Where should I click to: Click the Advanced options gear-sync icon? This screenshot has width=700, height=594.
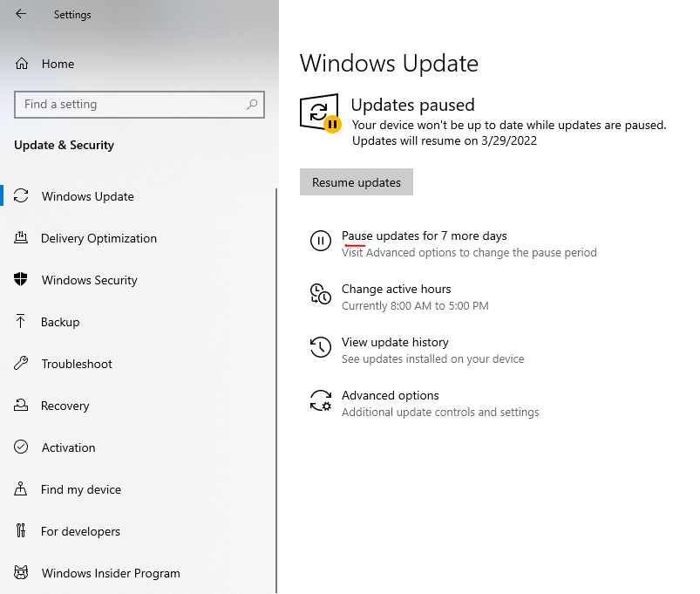pyautogui.click(x=321, y=400)
